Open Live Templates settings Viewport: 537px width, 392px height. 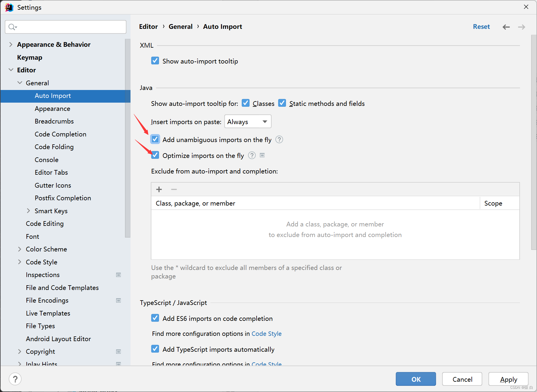coord(48,313)
